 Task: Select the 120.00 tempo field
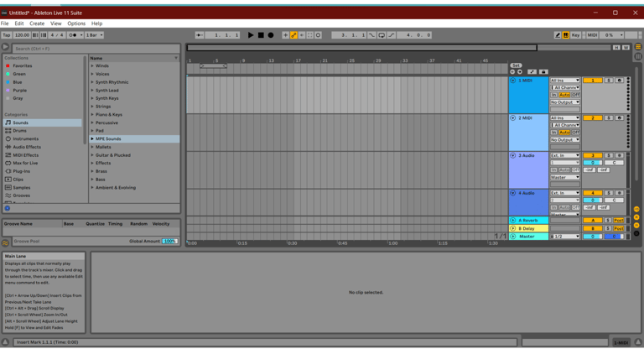click(22, 35)
